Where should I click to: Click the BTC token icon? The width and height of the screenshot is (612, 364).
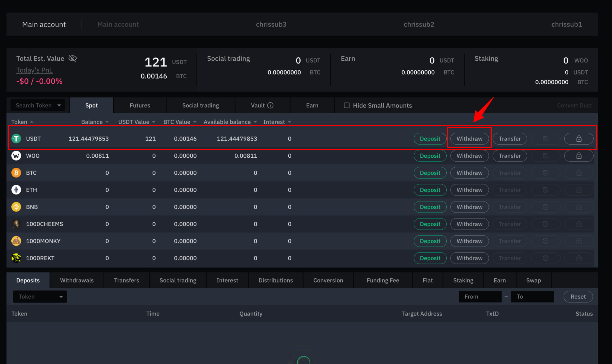pyautogui.click(x=16, y=173)
